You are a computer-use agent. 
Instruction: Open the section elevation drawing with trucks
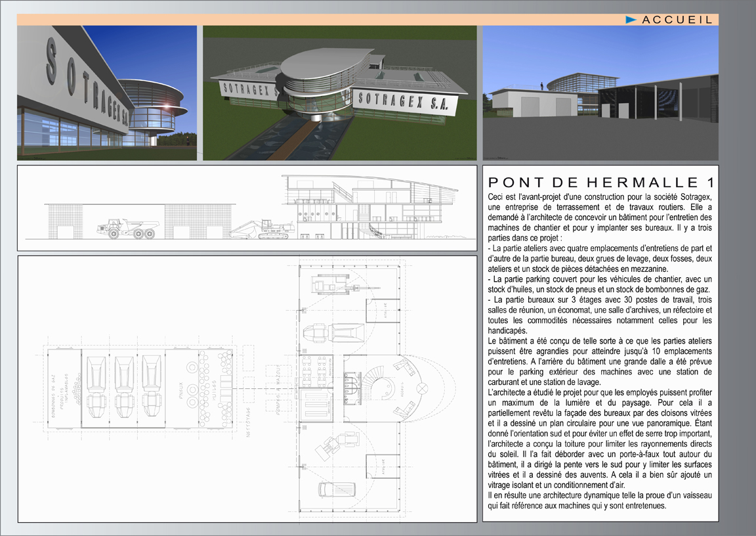[x=247, y=208]
